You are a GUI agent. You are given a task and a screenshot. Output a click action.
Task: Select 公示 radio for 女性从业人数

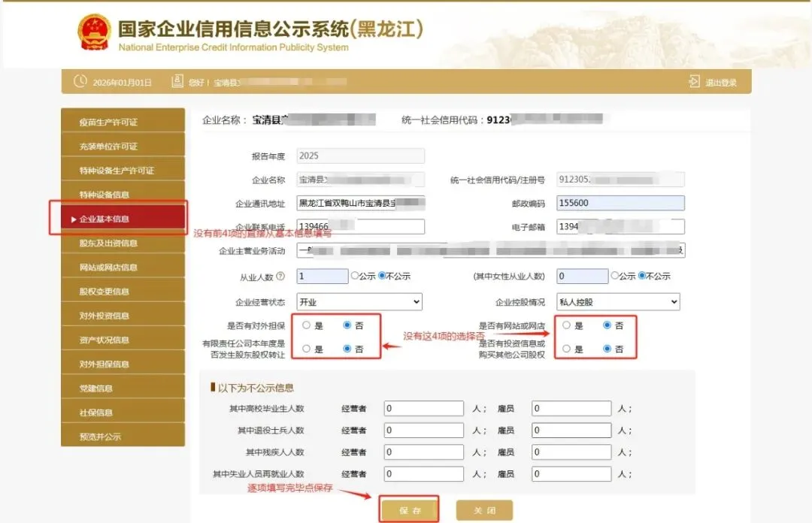(x=615, y=276)
